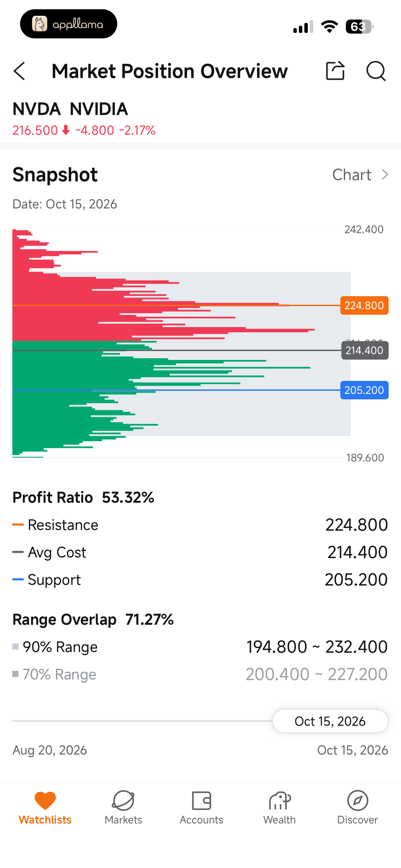Tap the 189.600 chart bottom value
Image resolution: width=401 pixels, height=868 pixels.
pyautogui.click(x=365, y=458)
